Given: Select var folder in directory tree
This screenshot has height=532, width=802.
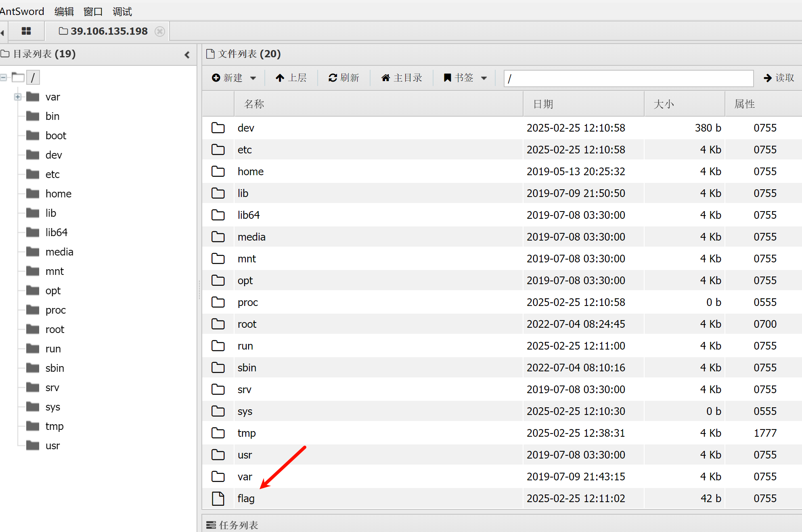Looking at the screenshot, I should (52, 97).
